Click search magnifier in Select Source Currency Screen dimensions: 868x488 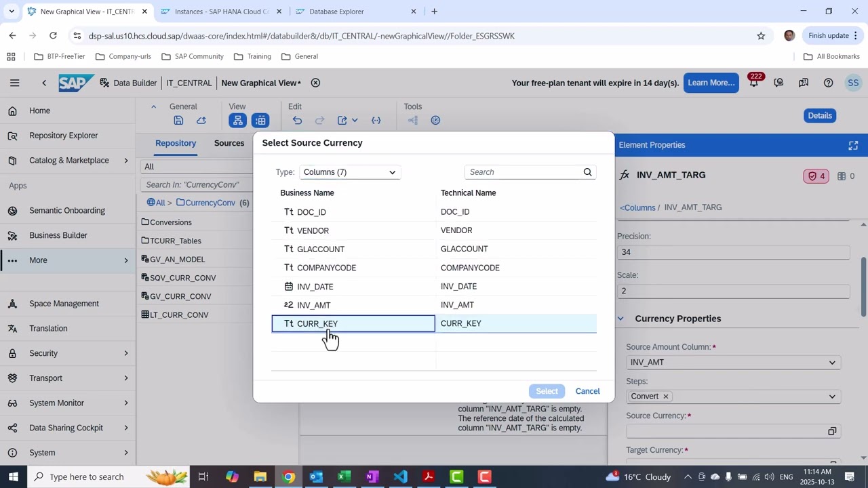[x=588, y=172]
